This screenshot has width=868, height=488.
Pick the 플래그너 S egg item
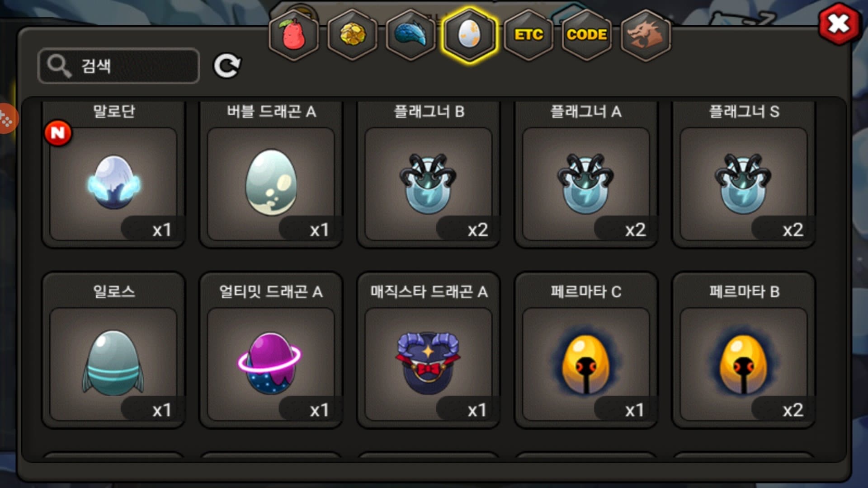[x=744, y=174]
